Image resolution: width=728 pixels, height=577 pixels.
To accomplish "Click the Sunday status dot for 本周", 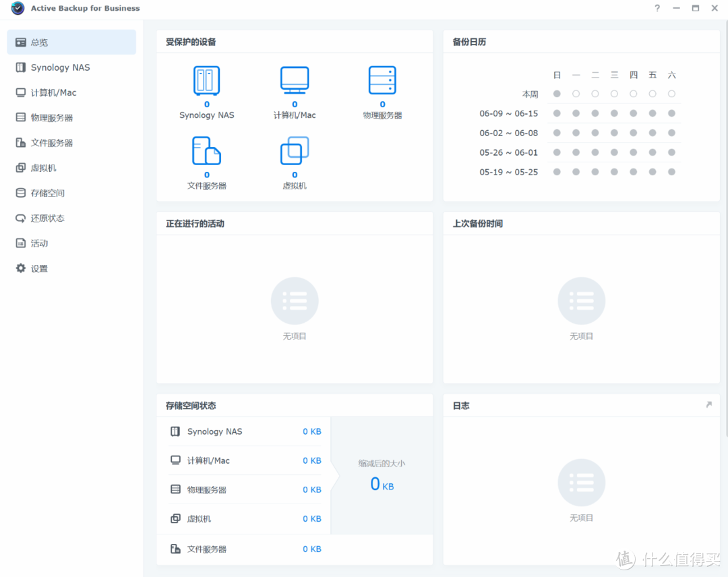I will coord(557,94).
